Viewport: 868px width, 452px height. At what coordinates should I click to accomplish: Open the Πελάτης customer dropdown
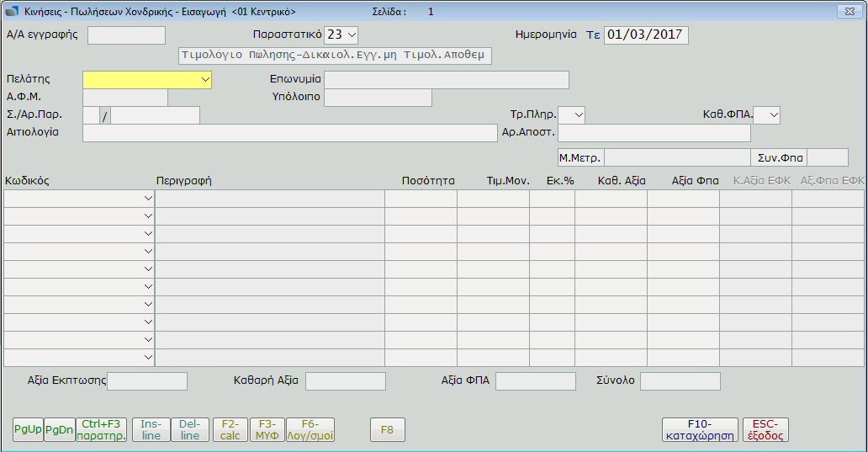[x=205, y=79]
